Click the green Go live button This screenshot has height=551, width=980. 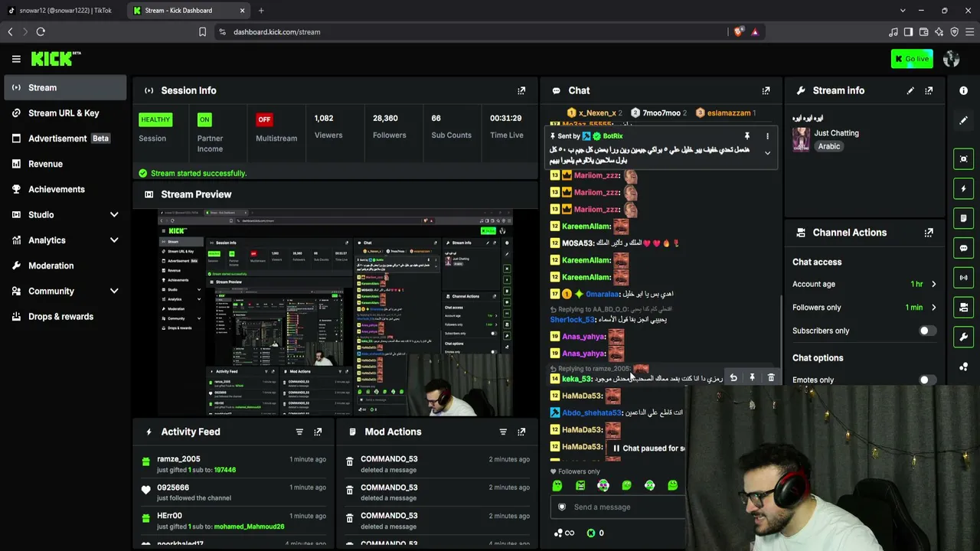[x=912, y=59]
